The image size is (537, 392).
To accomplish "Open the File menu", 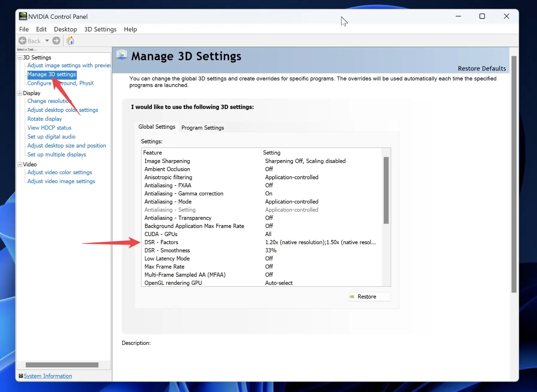I will click(24, 29).
